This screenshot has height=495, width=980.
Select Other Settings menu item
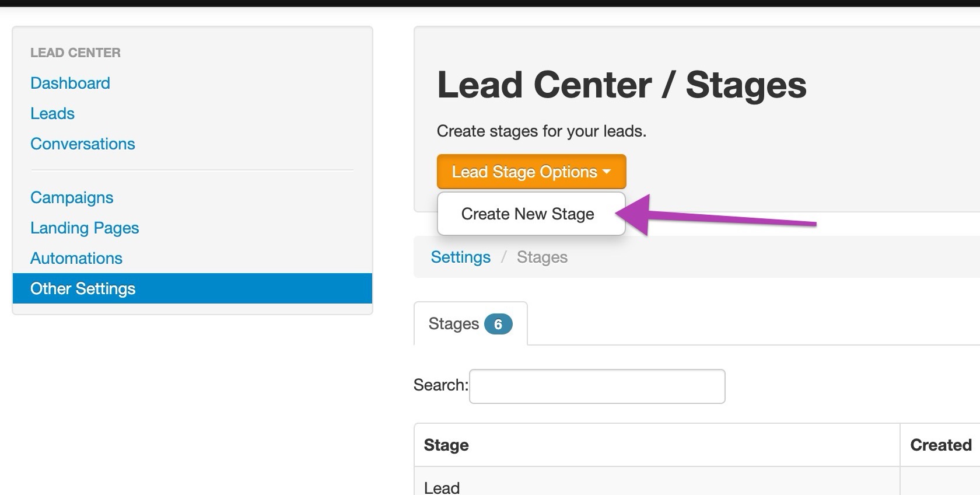[x=192, y=288]
